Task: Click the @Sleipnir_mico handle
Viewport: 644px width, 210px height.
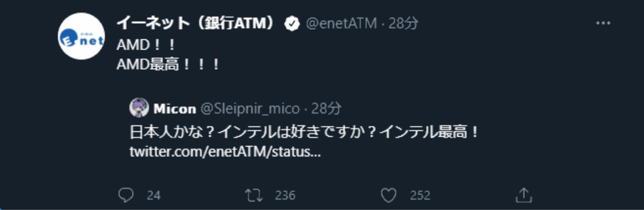Action: pyautogui.click(x=250, y=109)
